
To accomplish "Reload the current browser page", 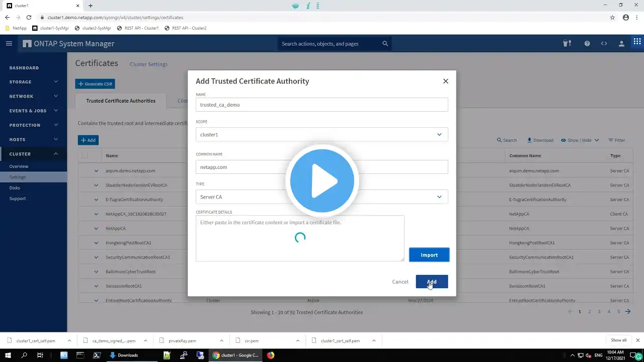I will tap(29, 17).
